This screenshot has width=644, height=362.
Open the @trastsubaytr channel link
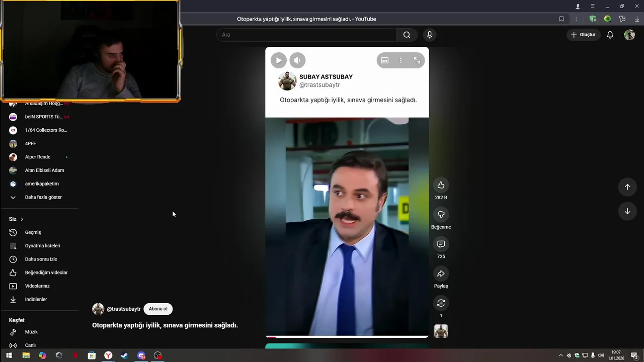[124, 309]
